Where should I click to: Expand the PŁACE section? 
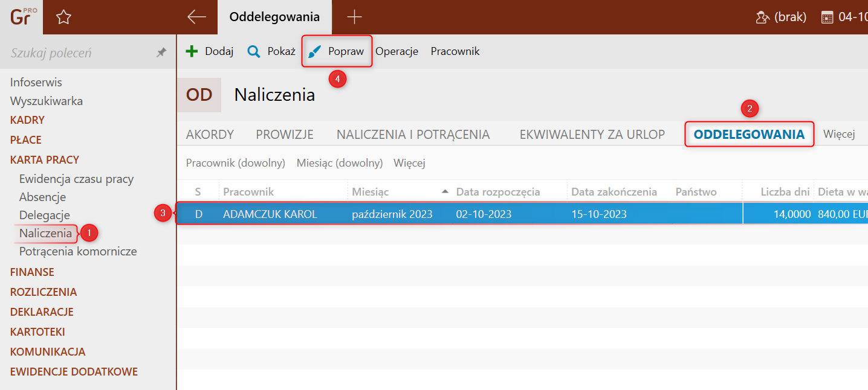26,140
